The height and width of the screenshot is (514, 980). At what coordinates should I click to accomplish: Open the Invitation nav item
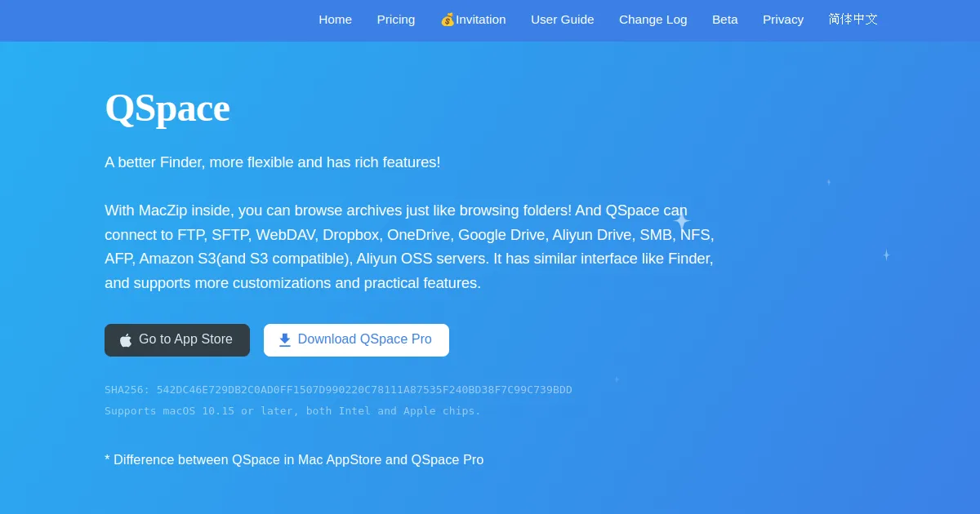[473, 20]
